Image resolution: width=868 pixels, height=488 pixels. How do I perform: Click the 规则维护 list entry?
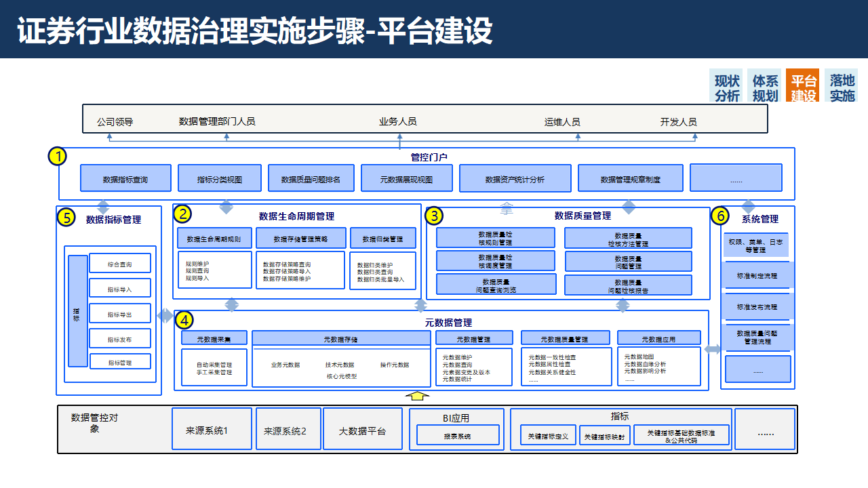[197, 264]
